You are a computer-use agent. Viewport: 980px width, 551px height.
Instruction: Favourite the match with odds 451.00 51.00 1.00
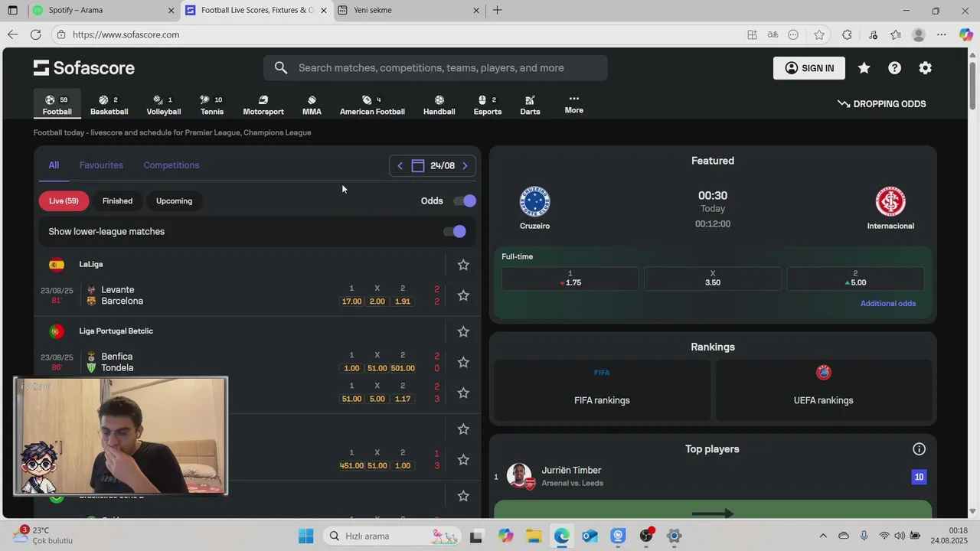click(x=463, y=460)
